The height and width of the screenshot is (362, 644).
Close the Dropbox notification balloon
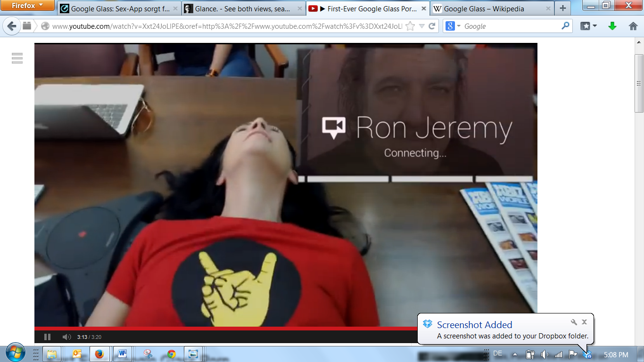(x=584, y=322)
